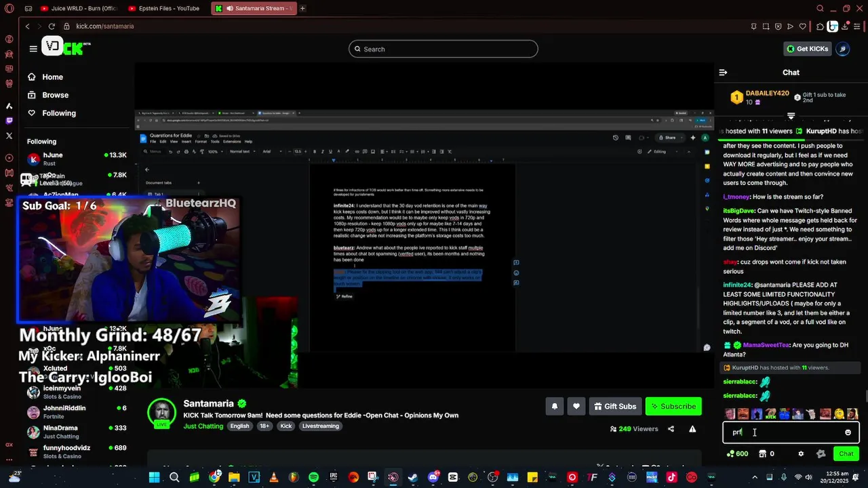Open Spotify from the taskbar

point(313,477)
